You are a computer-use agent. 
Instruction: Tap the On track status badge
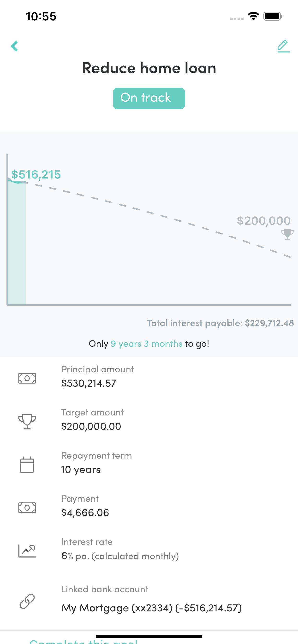(x=149, y=98)
